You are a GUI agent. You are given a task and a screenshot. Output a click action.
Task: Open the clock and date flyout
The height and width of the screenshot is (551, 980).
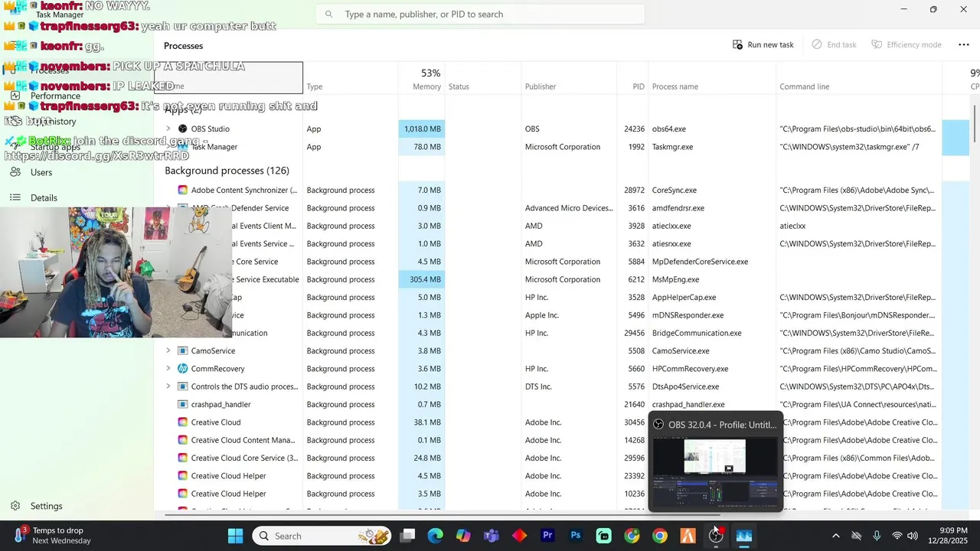pos(947,536)
